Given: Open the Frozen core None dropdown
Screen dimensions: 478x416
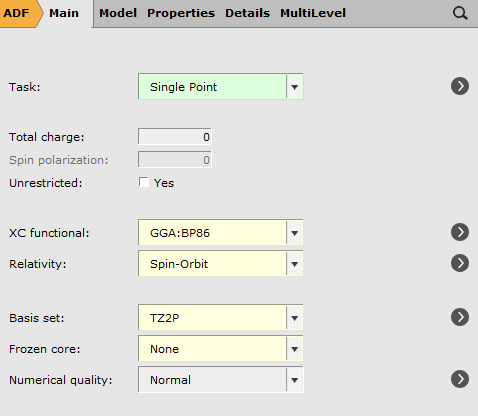Looking at the screenshot, I should pos(221,349).
